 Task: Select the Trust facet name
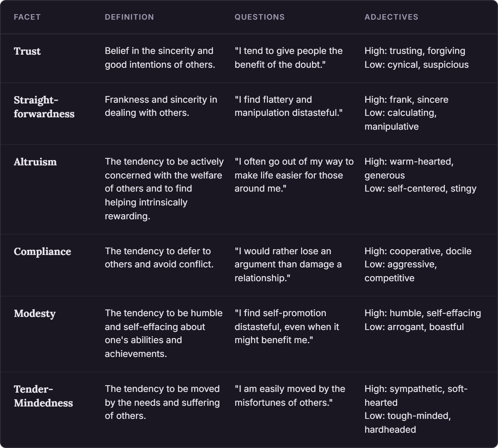pos(27,51)
